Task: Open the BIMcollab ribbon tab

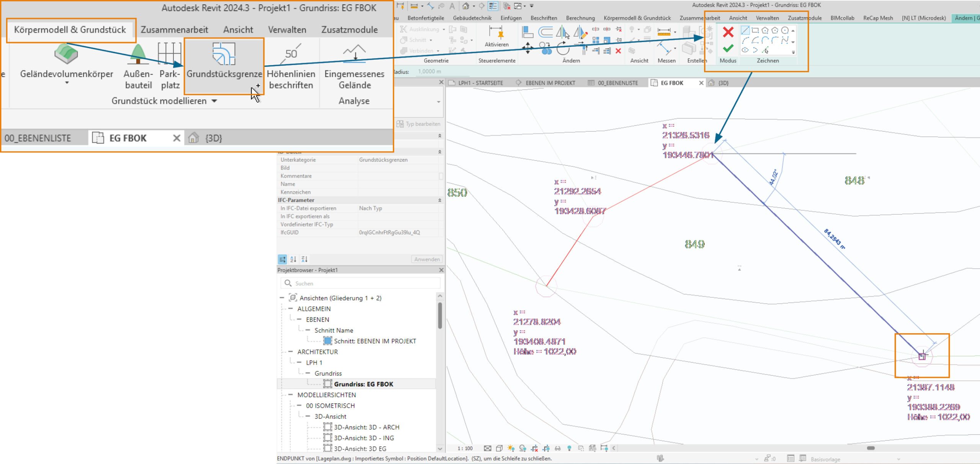Action: tap(842, 18)
